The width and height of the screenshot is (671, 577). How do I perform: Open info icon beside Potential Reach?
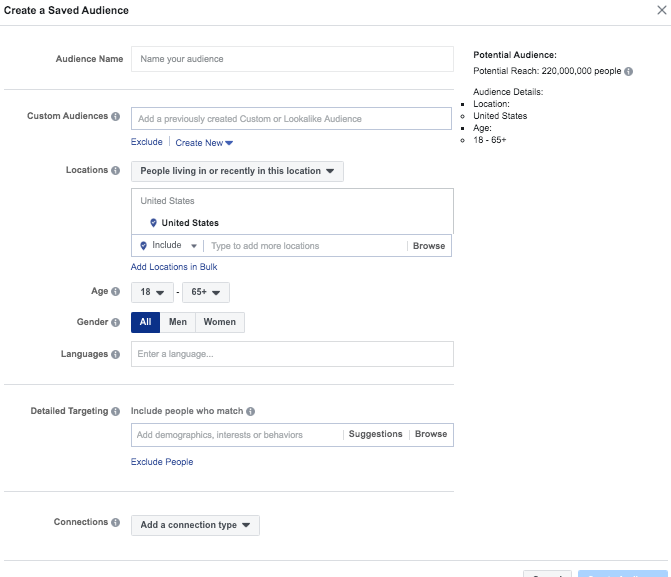coord(628,71)
